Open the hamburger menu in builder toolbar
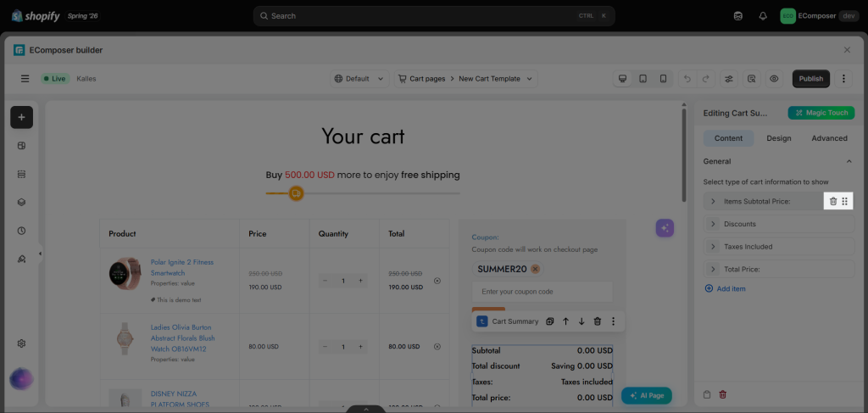868x413 pixels. [x=25, y=79]
